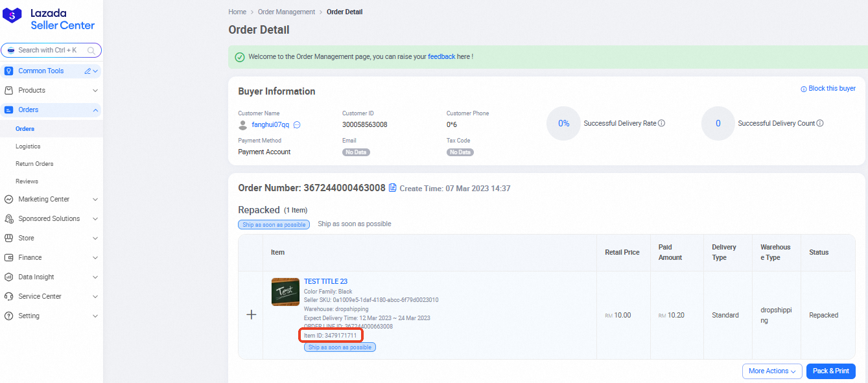Click the edit pencil icon beside Common Tools
868x383 pixels.
[x=88, y=71]
